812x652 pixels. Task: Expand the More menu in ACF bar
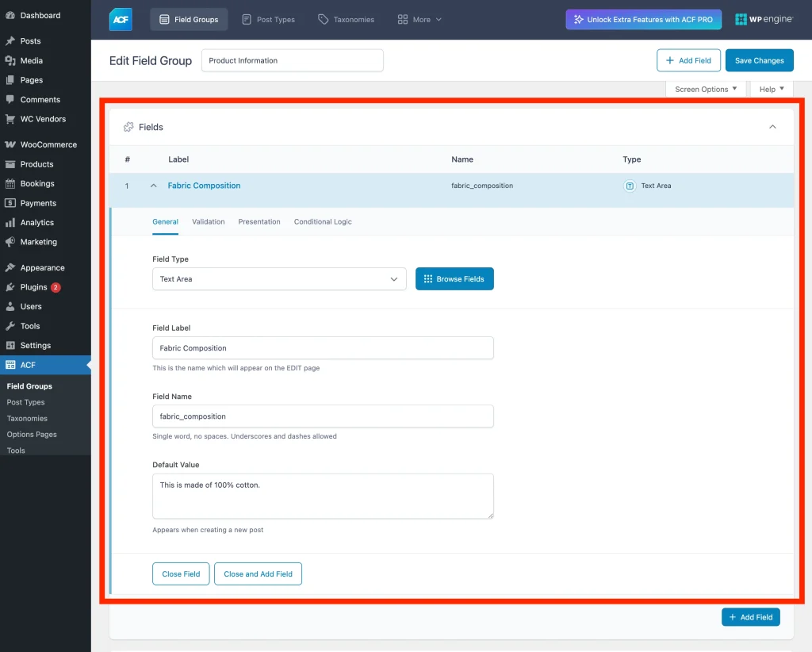tap(420, 20)
